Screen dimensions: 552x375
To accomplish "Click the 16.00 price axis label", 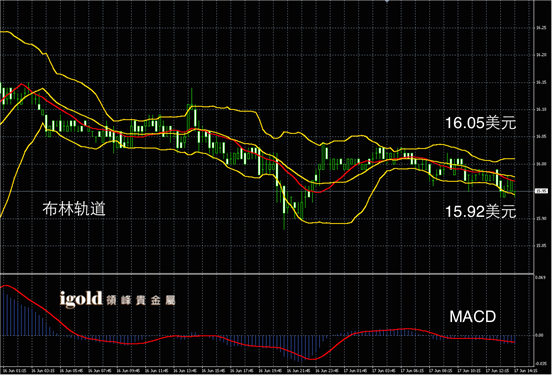I will pyautogui.click(x=541, y=164).
